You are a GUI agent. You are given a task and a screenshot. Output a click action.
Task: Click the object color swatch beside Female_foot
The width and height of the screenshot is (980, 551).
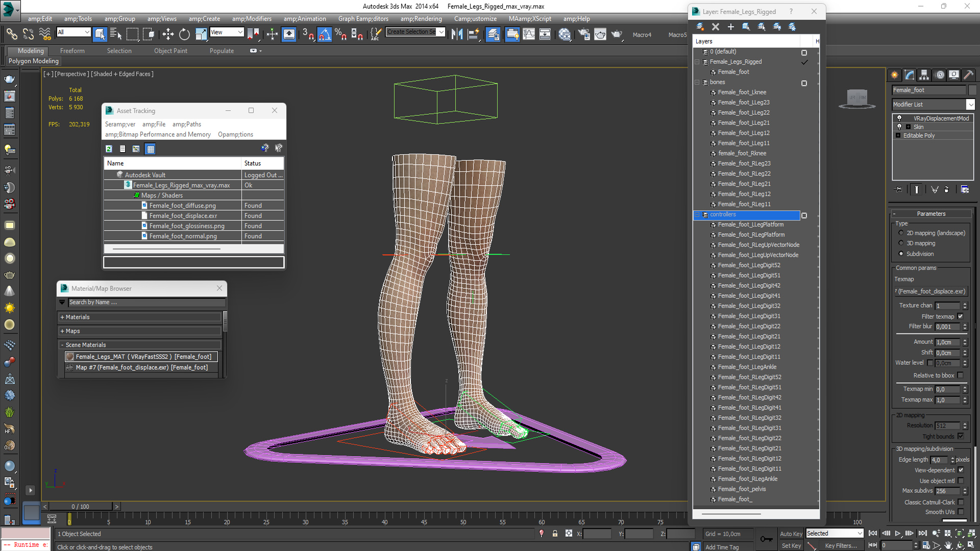pyautogui.click(x=972, y=90)
